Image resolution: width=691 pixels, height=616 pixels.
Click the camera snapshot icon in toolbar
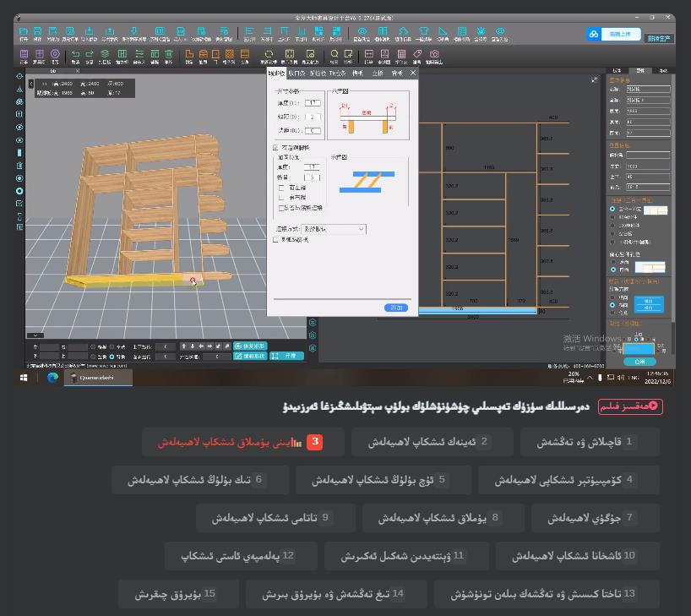point(434,54)
